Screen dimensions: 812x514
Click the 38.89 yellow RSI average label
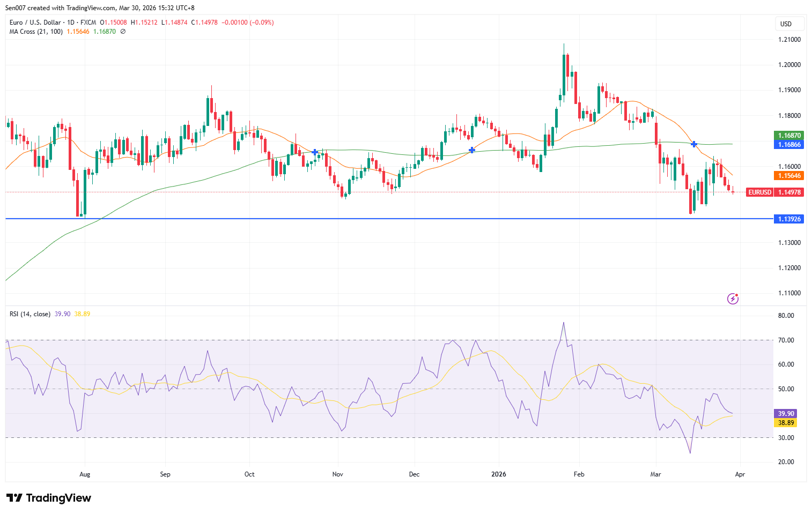click(785, 423)
